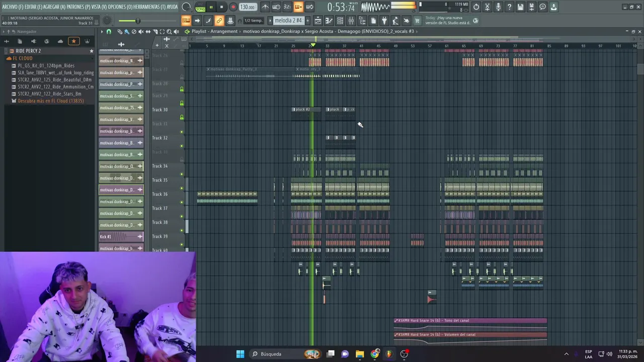Add a new pattern with the plus button
The image size is (644, 362).
pyautogui.click(x=307, y=21)
